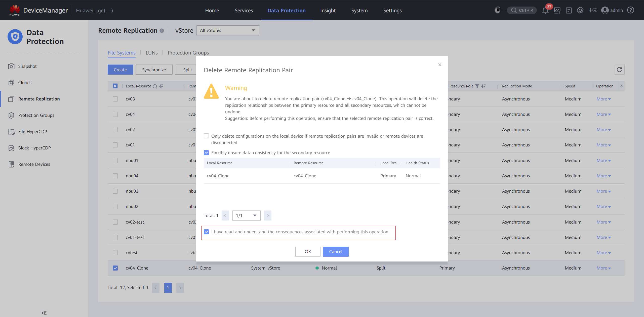Open the 1/1 page selector dropdown
The height and width of the screenshot is (317, 644).
pos(246,216)
